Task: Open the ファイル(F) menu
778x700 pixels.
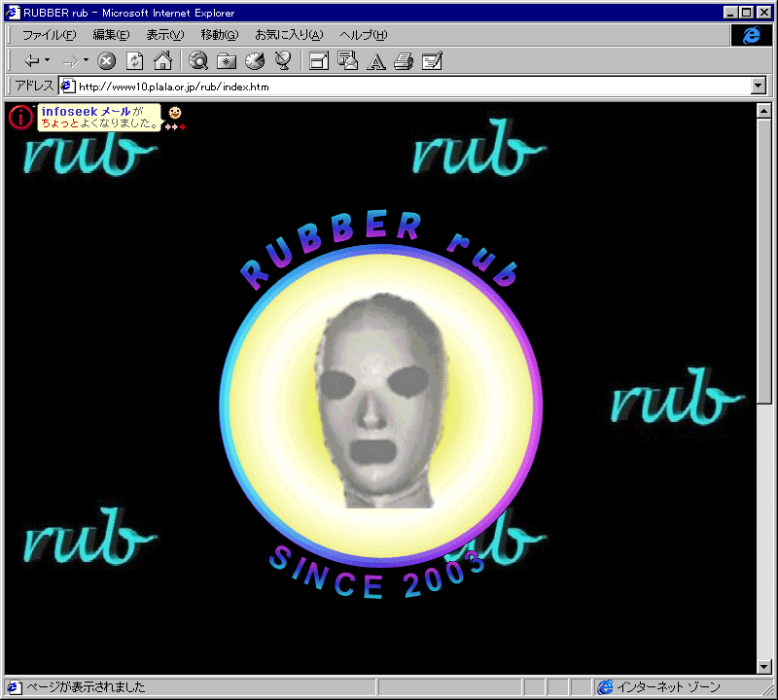Action: [x=50, y=35]
